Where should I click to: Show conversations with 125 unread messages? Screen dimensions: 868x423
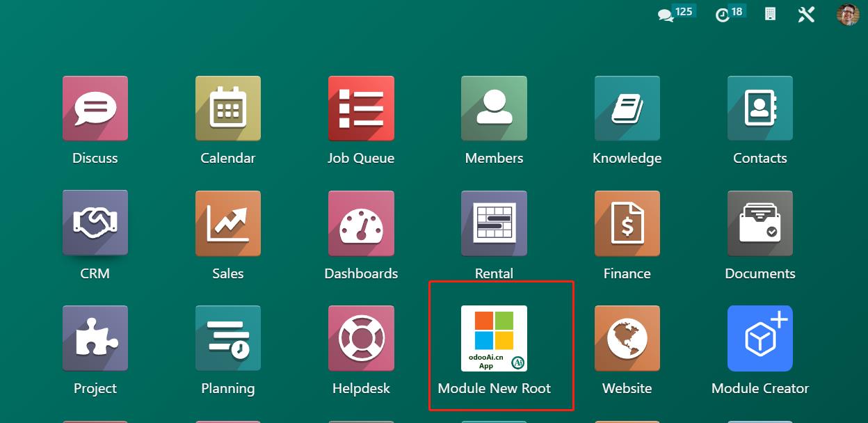pyautogui.click(x=667, y=15)
